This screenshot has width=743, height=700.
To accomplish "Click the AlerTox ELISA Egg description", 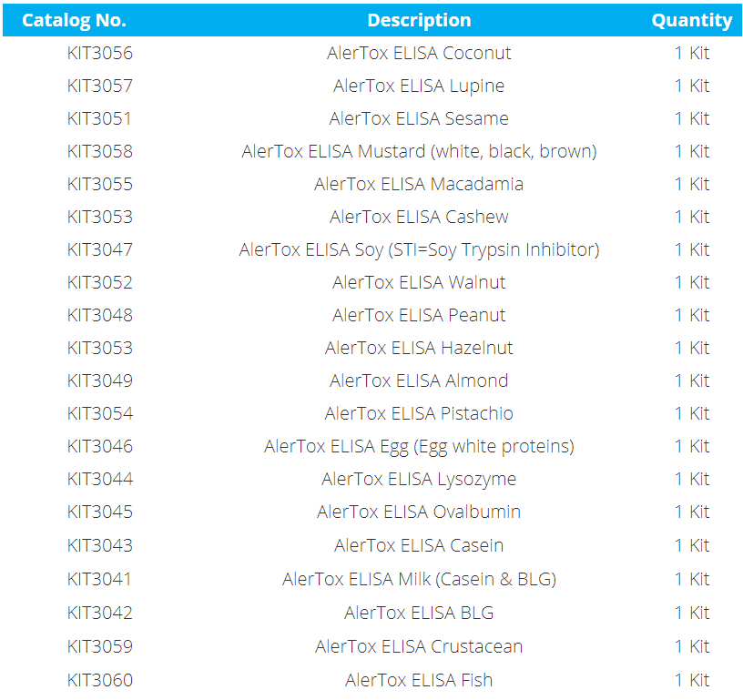I will 419,446.
